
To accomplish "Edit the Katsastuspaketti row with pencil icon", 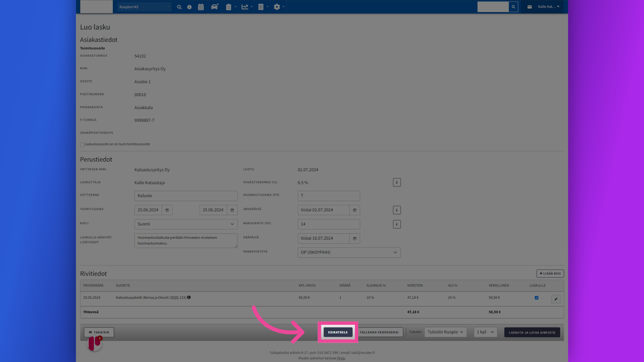I will coord(556,299).
